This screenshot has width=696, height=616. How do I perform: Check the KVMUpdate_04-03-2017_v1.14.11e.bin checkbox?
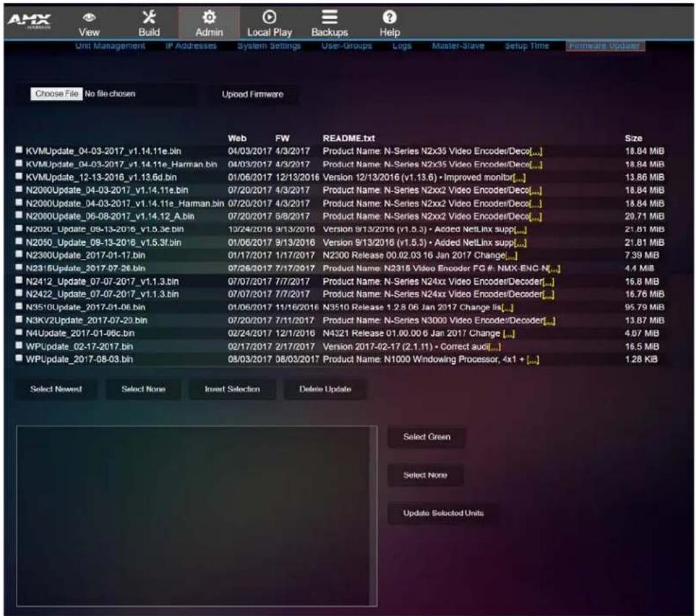[19, 150]
